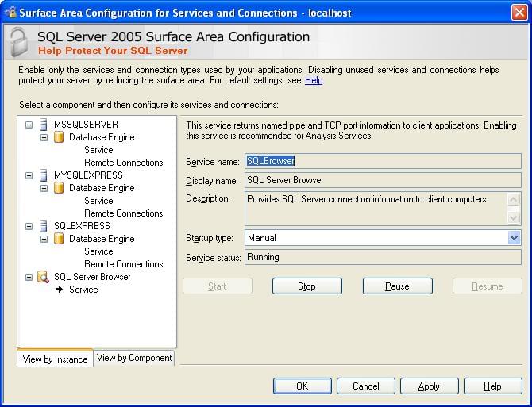Click the Service name field SQLBrowser
Image resolution: width=532 pixels, height=407 pixels.
point(383,161)
